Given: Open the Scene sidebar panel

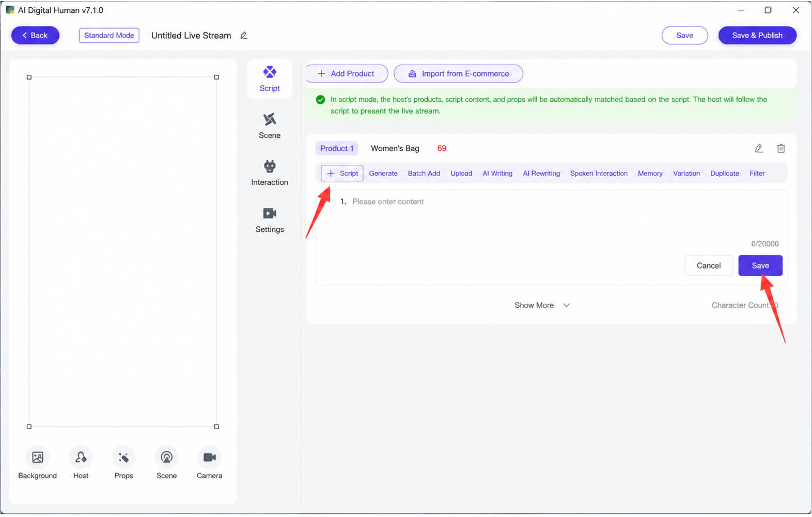Looking at the screenshot, I should pos(270,126).
